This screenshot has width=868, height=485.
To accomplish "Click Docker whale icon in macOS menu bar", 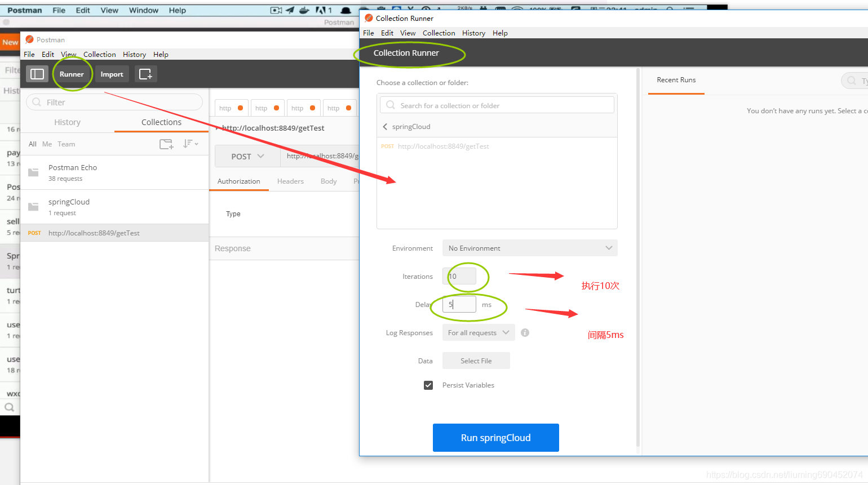I will click(x=304, y=10).
